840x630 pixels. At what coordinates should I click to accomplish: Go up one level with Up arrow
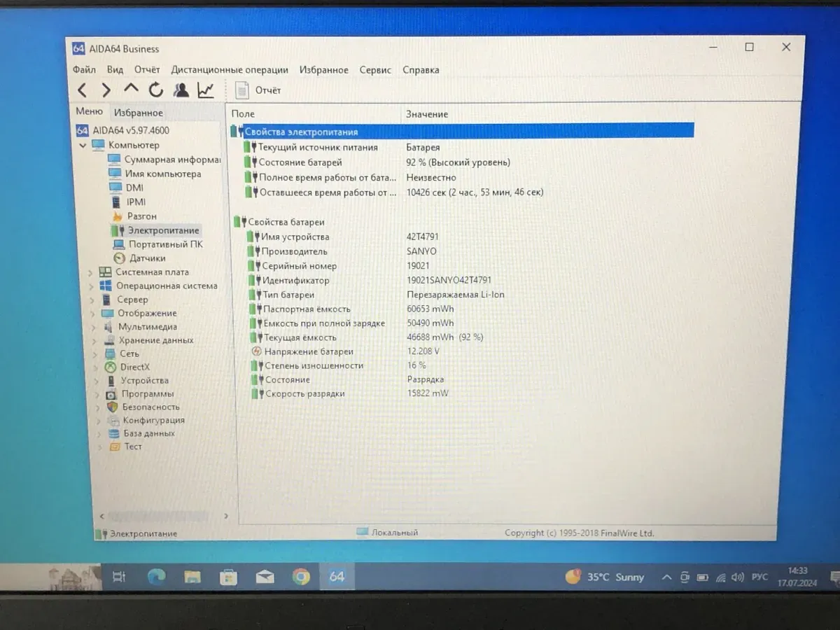tap(131, 90)
